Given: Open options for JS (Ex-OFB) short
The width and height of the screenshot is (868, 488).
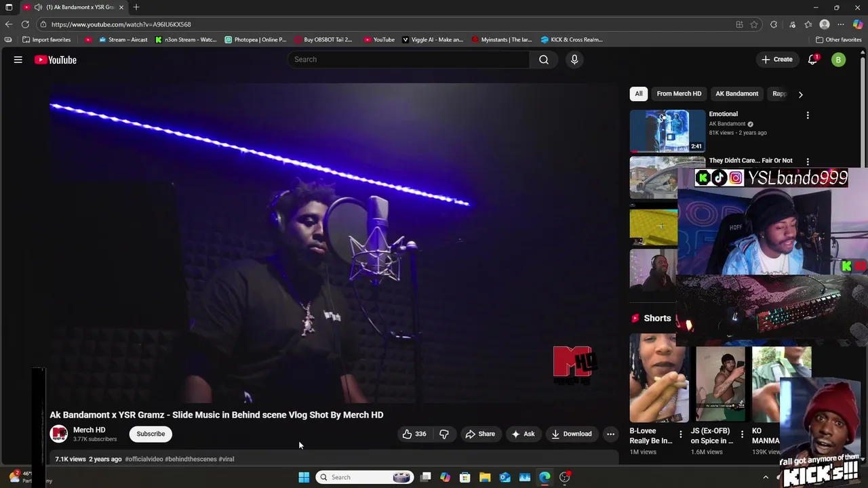Looking at the screenshot, I should (742, 434).
